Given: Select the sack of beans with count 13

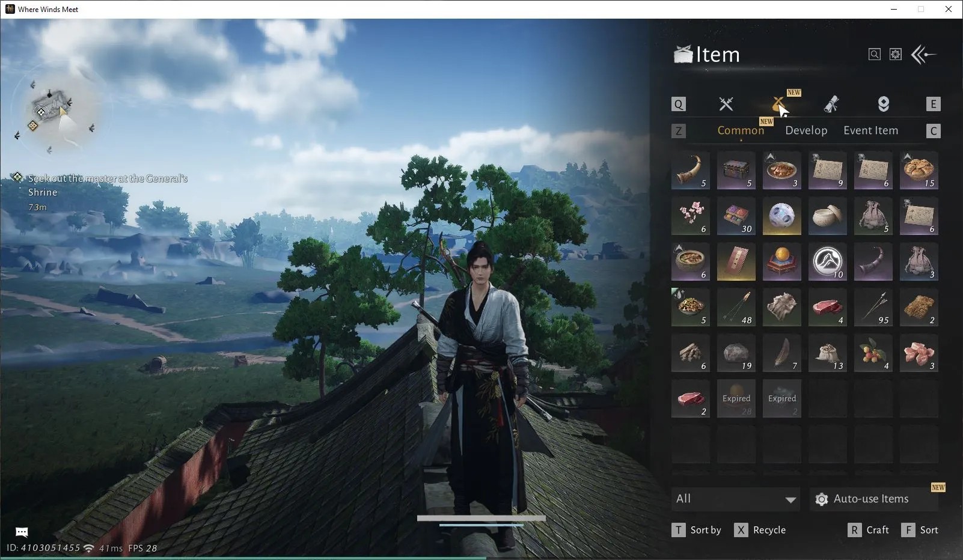Looking at the screenshot, I should [828, 353].
